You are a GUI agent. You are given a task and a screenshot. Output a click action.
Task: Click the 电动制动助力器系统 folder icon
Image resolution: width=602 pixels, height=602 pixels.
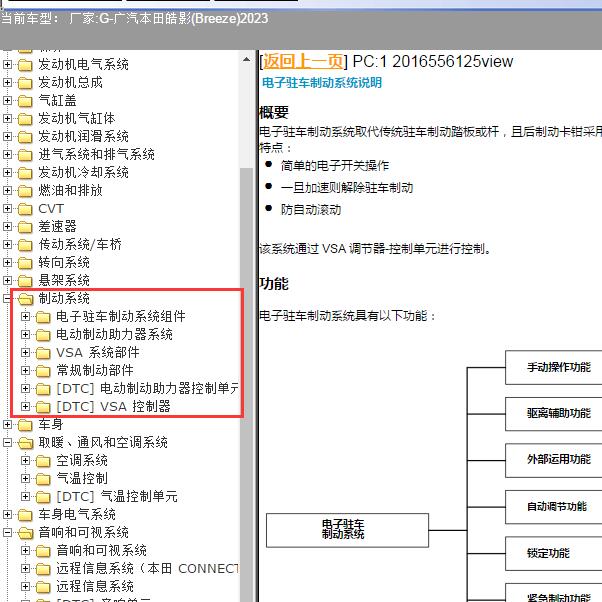(x=43, y=335)
